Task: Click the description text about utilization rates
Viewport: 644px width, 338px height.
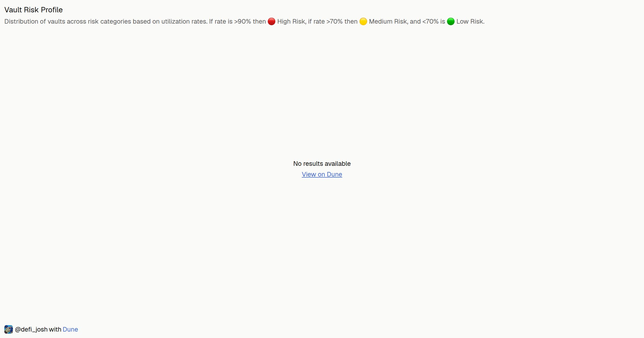Action: pyautogui.click(x=244, y=21)
